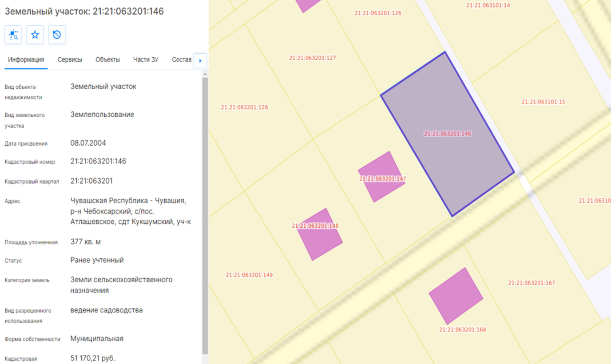This screenshot has height=364, width=611.
Task: Select highlighted parcel 21:21:063201:146 on map
Action: 447,134
